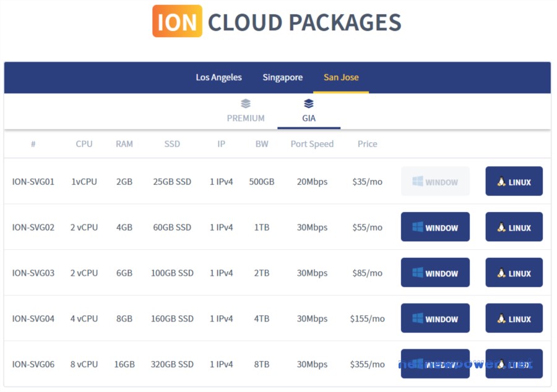Click the CPU column header
Screen dimensions: 557x392
pos(84,144)
